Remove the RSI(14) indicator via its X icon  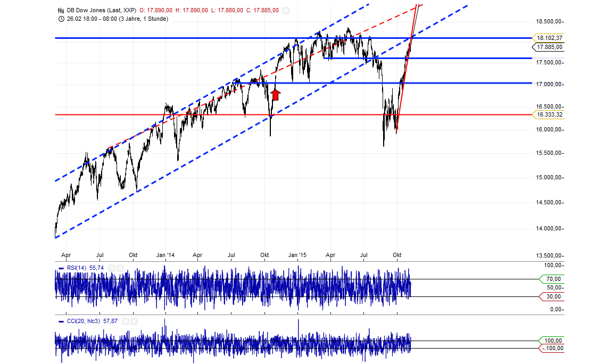120,268
